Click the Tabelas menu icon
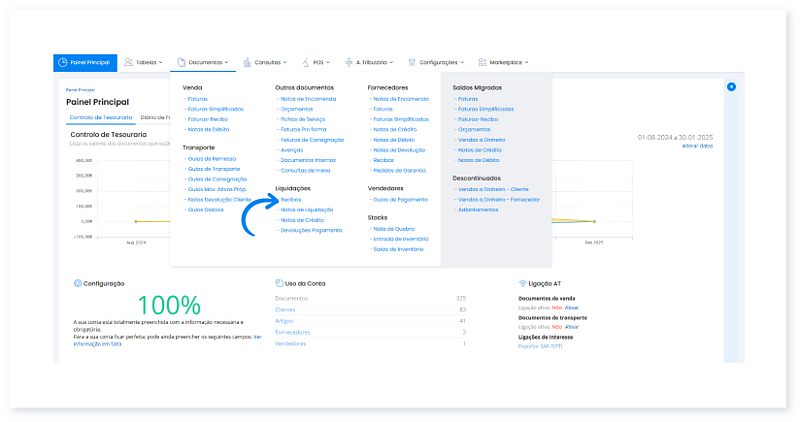Screen dimensions: 800x422 coord(129,62)
